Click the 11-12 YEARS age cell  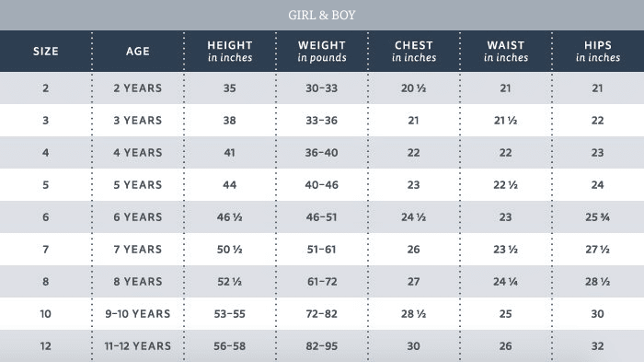(x=138, y=346)
